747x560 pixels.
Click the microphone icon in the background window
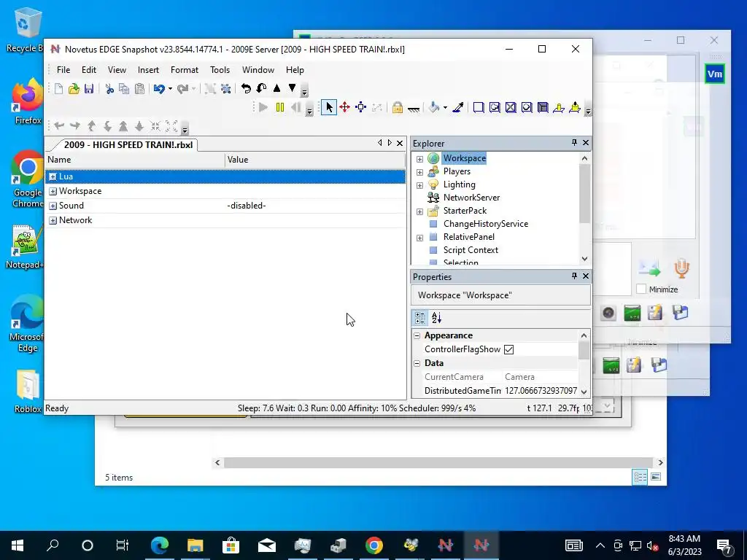(x=681, y=268)
